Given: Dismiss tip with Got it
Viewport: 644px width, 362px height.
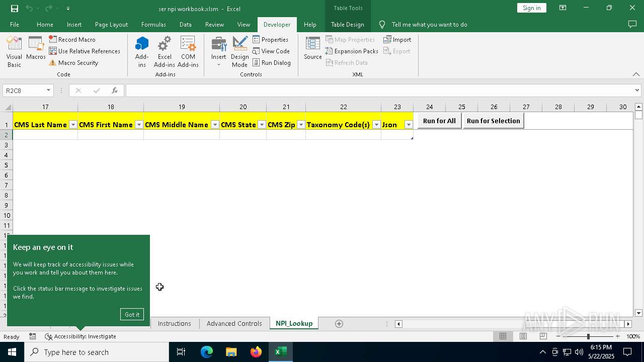Looking at the screenshot, I should 132,314.
